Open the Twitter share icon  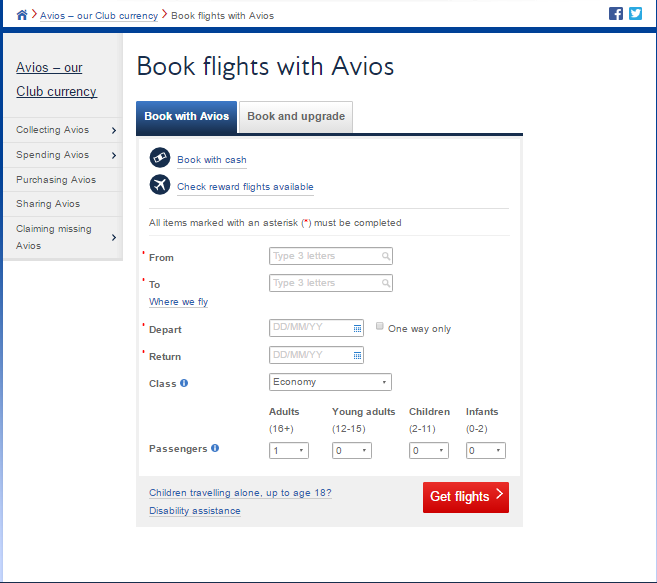coord(635,14)
